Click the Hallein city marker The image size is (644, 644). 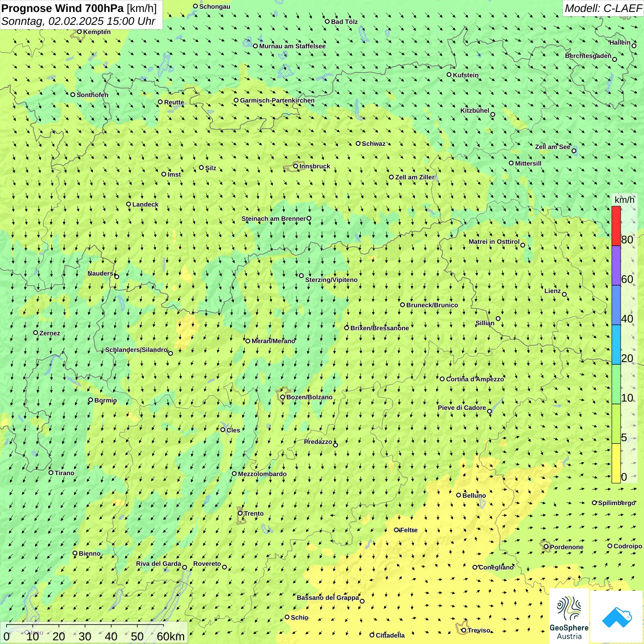point(634,46)
